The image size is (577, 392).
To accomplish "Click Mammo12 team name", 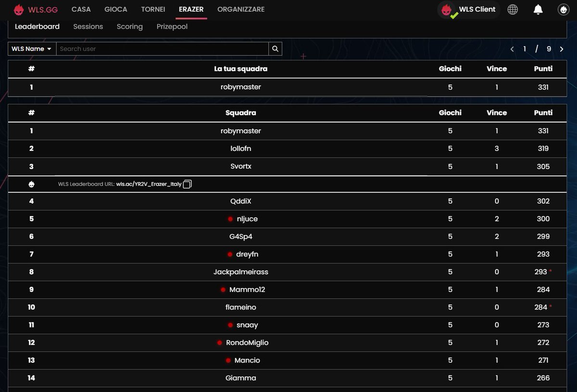I will point(247,290).
